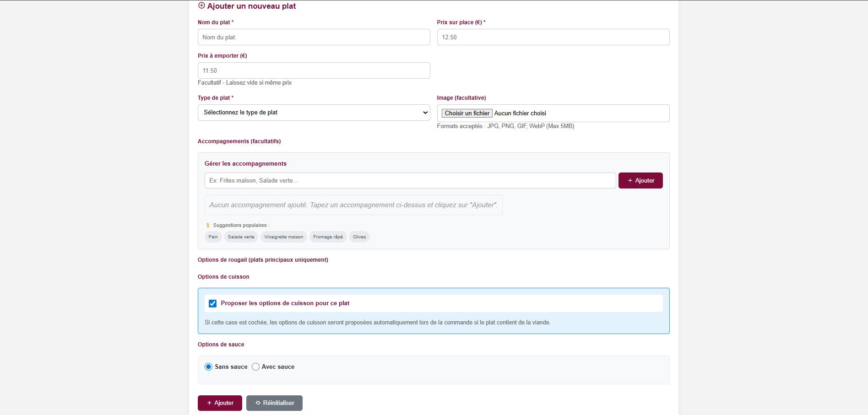Add the "Salade verte" suggestion chip
868x415 pixels.
tap(241, 237)
